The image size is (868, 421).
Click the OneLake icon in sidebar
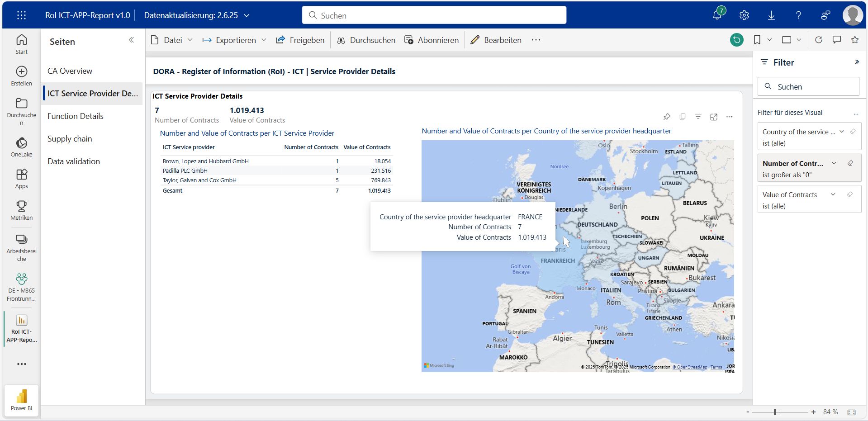coord(21,147)
